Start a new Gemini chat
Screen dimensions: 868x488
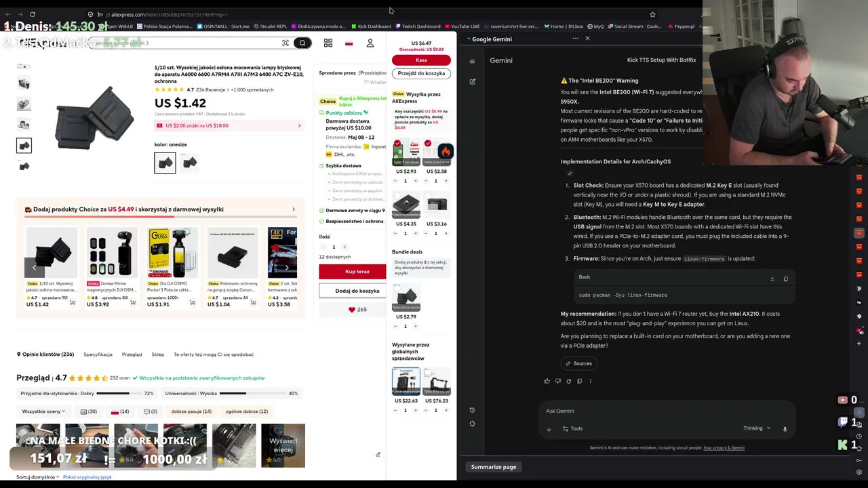(472, 81)
